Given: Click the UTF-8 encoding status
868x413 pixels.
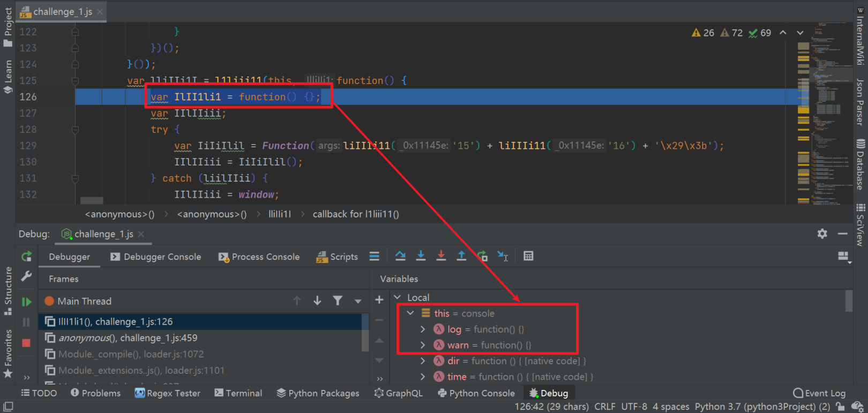Looking at the screenshot, I should pyautogui.click(x=634, y=407).
